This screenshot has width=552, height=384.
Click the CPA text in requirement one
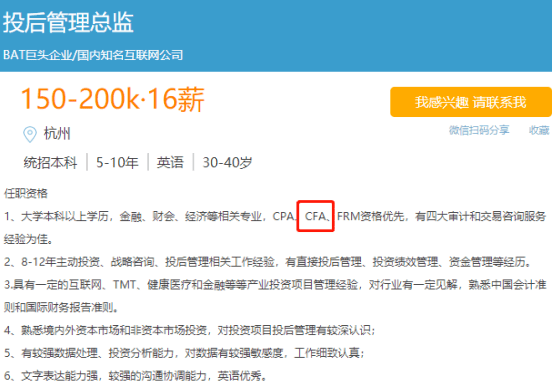(x=284, y=216)
